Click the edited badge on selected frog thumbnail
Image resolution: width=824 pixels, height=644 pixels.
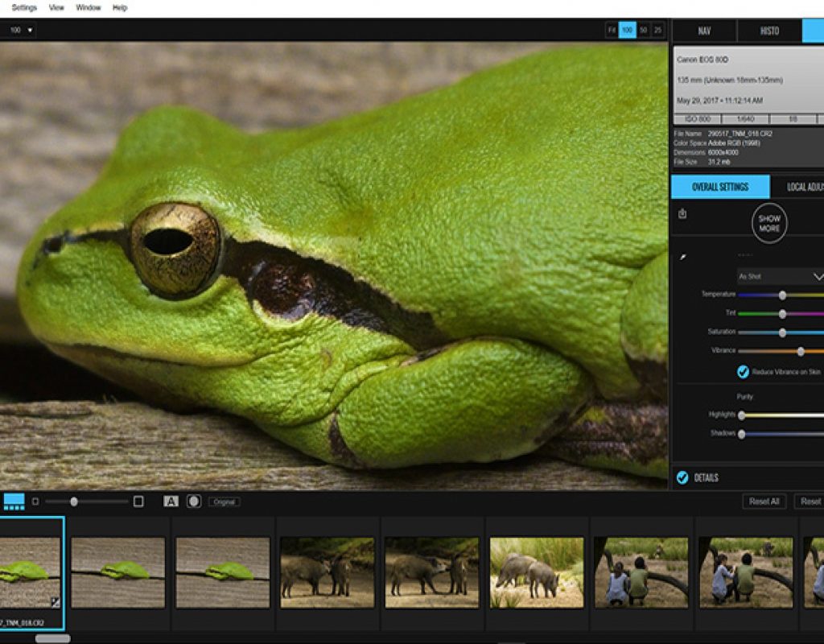point(56,602)
